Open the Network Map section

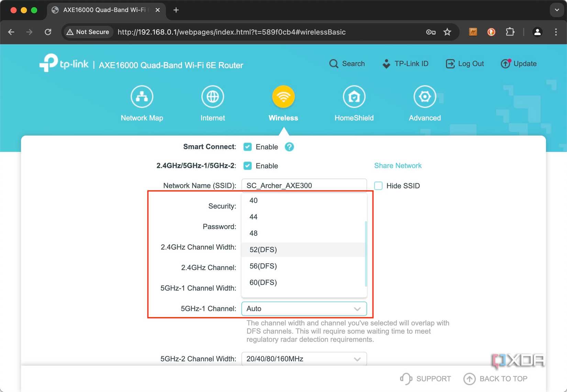click(142, 103)
